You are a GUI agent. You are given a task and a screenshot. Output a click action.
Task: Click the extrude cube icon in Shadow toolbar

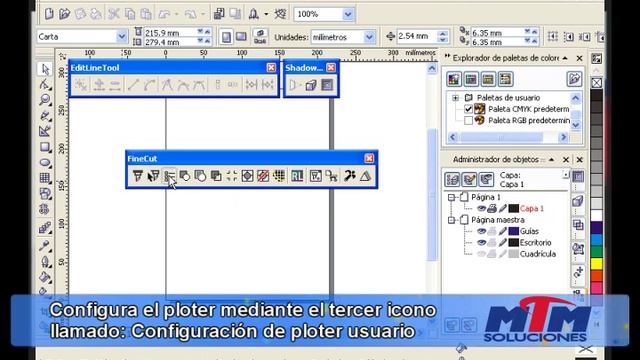point(311,85)
